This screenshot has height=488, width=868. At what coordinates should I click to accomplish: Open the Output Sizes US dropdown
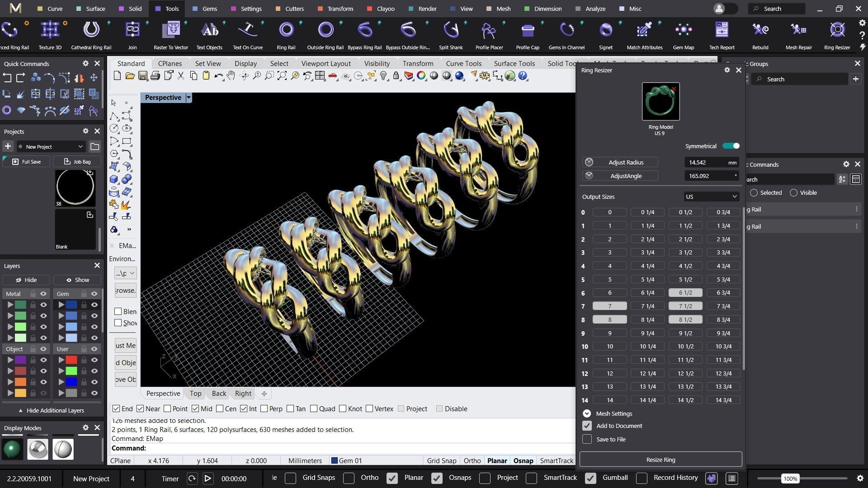pos(711,197)
